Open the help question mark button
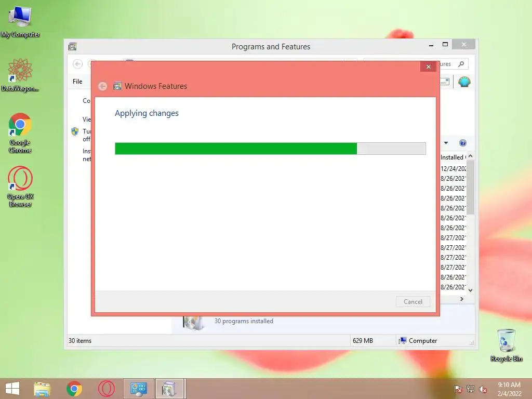 tap(463, 143)
